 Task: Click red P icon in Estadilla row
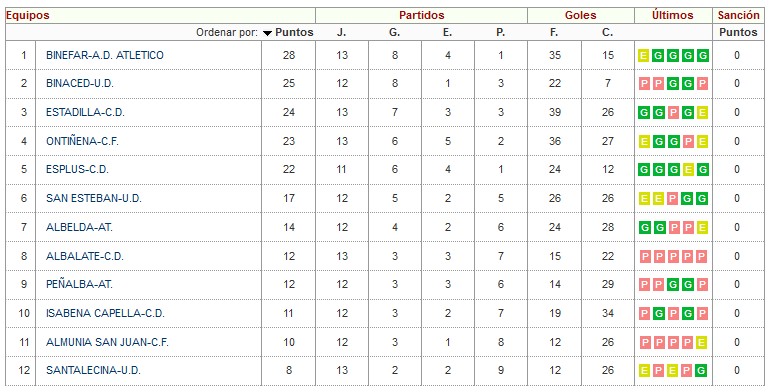pos(673,113)
